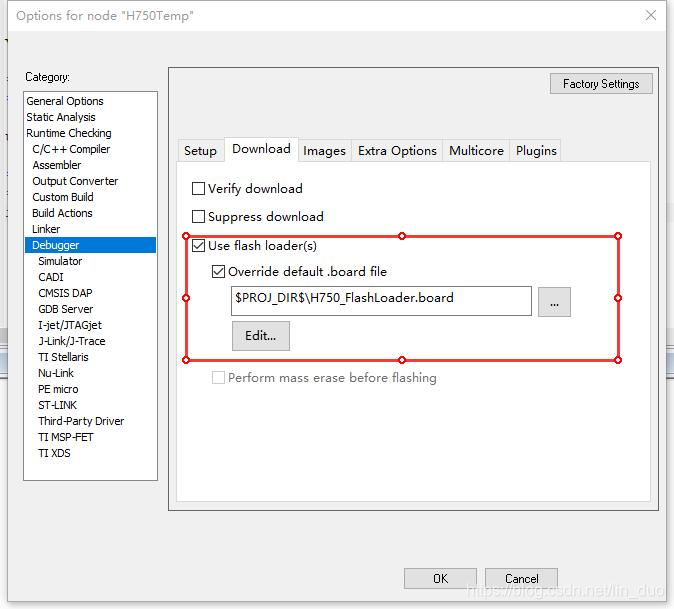674x609 pixels.
Task: Select GDB Server category
Action: 90,309
